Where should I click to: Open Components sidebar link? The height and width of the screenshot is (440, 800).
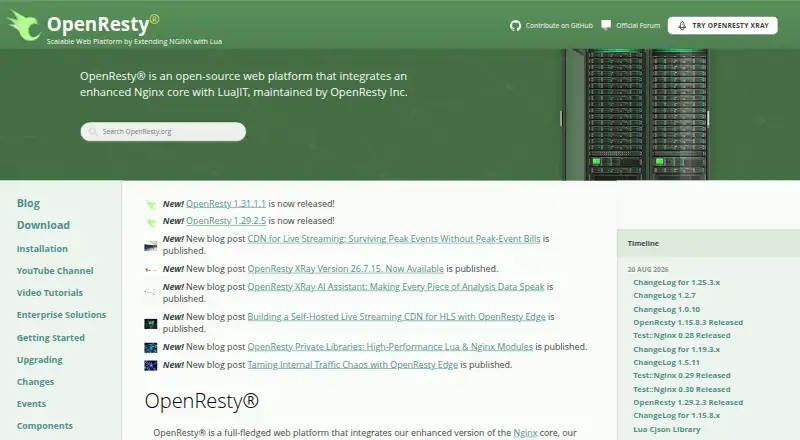coord(45,426)
